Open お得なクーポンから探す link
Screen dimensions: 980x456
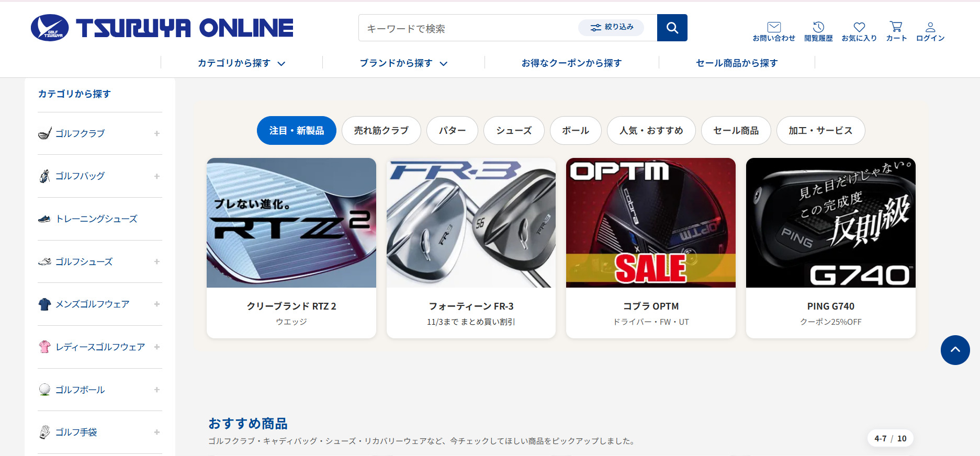tap(571, 63)
